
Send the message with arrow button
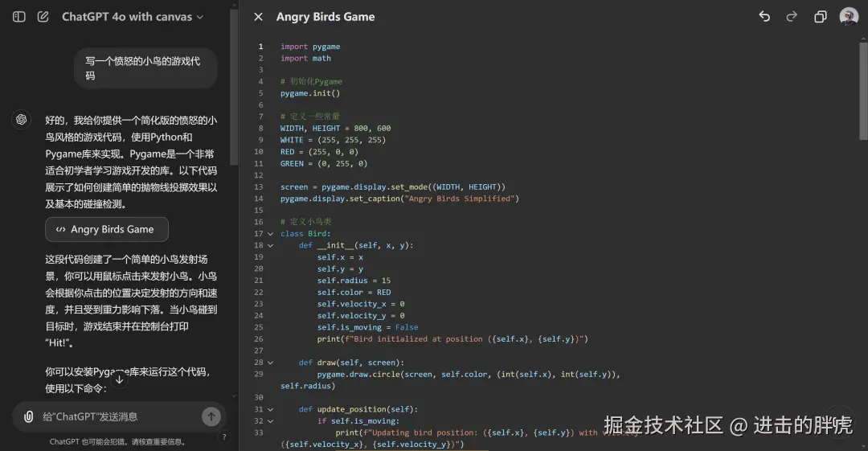pos(211,416)
